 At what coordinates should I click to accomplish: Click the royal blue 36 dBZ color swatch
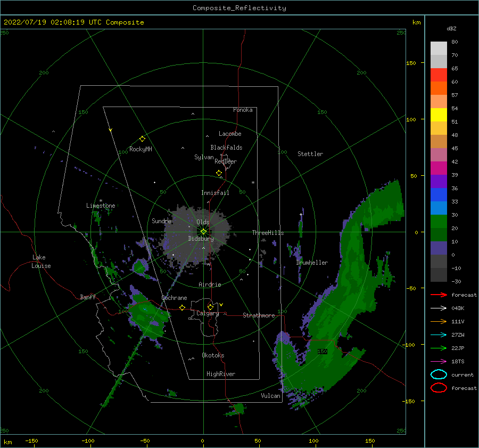point(439,195)
